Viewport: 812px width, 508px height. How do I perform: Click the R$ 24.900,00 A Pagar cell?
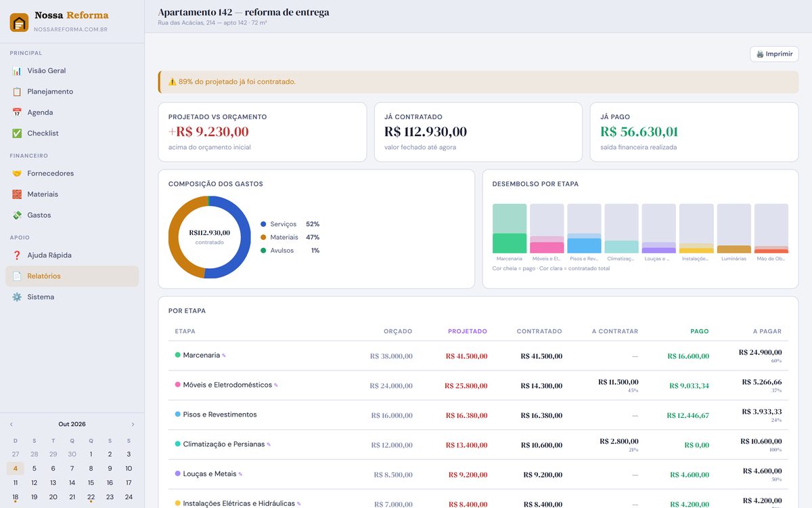(761, 352)
